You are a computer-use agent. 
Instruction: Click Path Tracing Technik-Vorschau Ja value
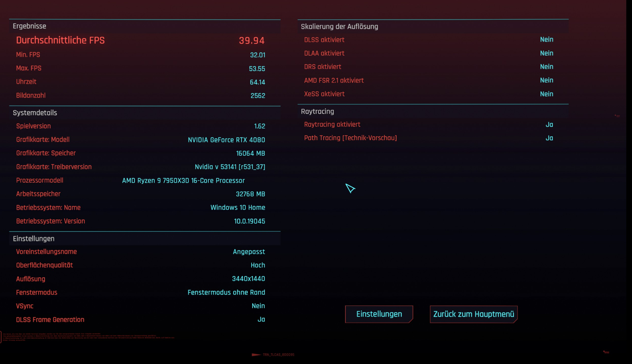(x=549, y=138)
